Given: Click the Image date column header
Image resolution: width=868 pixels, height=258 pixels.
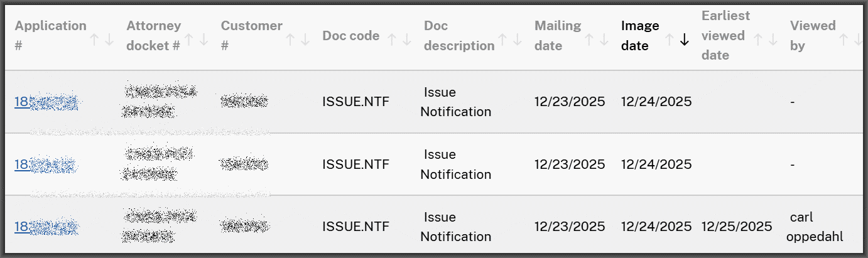Looking at the screenshot, I should tap(640, 36).
